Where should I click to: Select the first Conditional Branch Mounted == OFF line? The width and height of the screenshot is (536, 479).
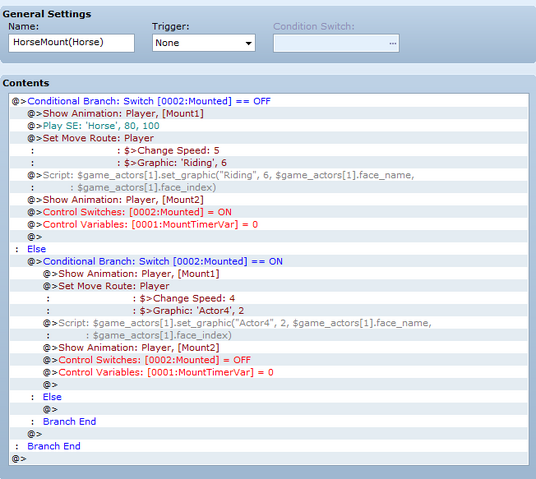click(x=268, y=101)
